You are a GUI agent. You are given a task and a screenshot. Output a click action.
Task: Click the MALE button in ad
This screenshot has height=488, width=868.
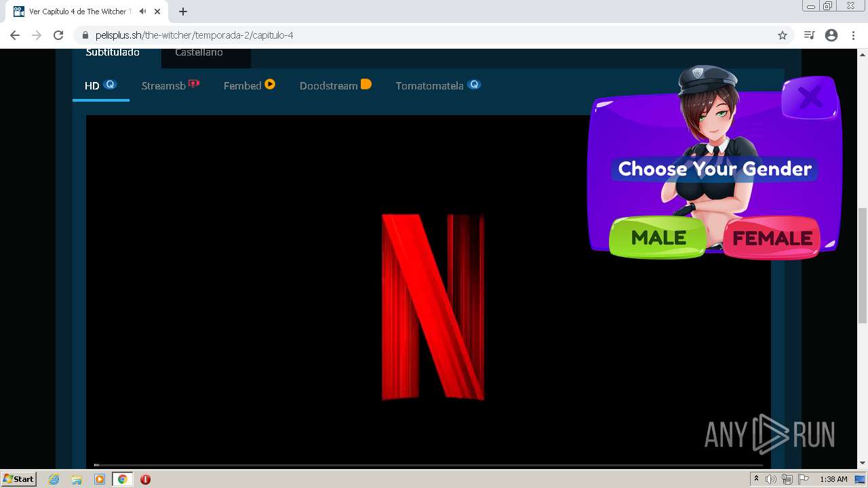point(658,238)
